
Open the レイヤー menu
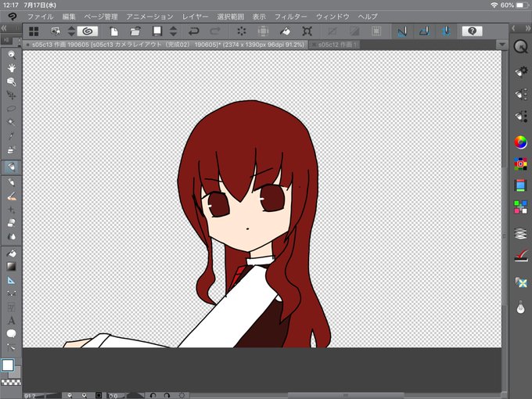(195, 16)
